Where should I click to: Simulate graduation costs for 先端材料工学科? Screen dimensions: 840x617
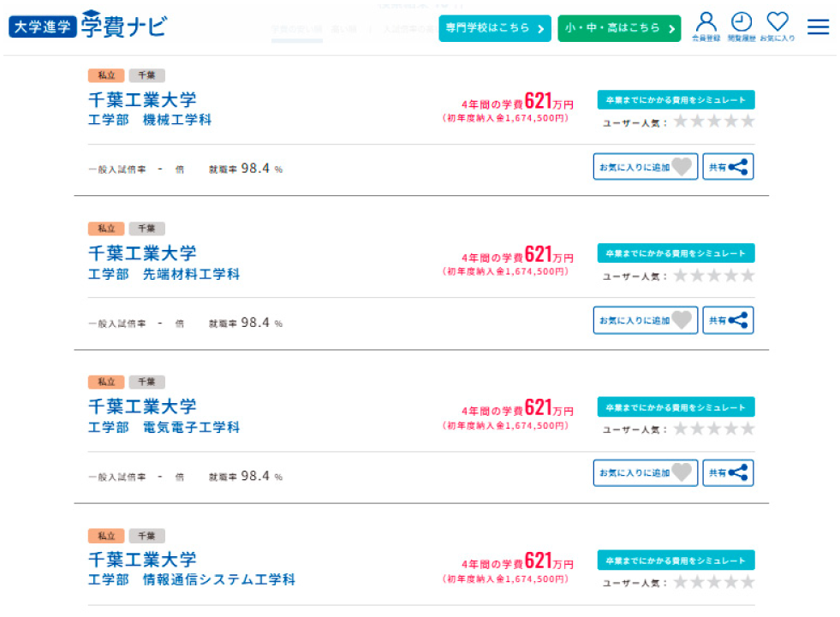coord(676,252)
